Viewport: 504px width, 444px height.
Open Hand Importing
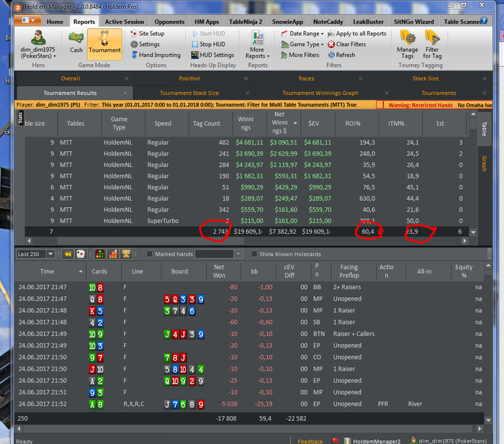(x=156, y=55)
